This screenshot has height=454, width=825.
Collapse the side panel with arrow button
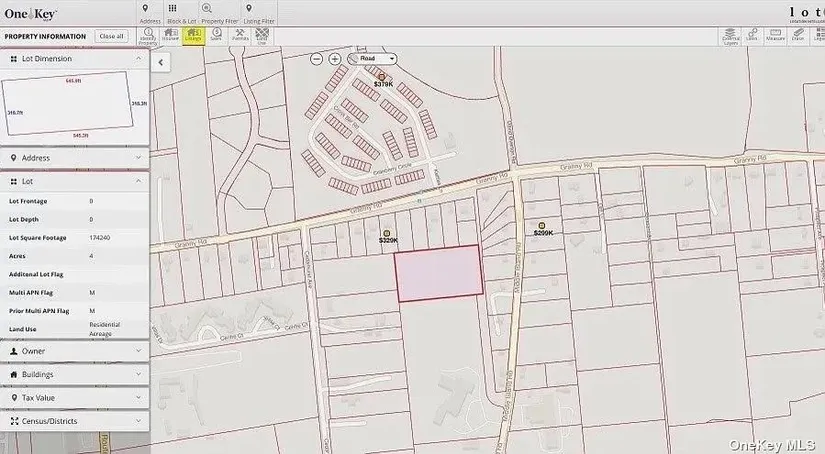pos(160,62)
